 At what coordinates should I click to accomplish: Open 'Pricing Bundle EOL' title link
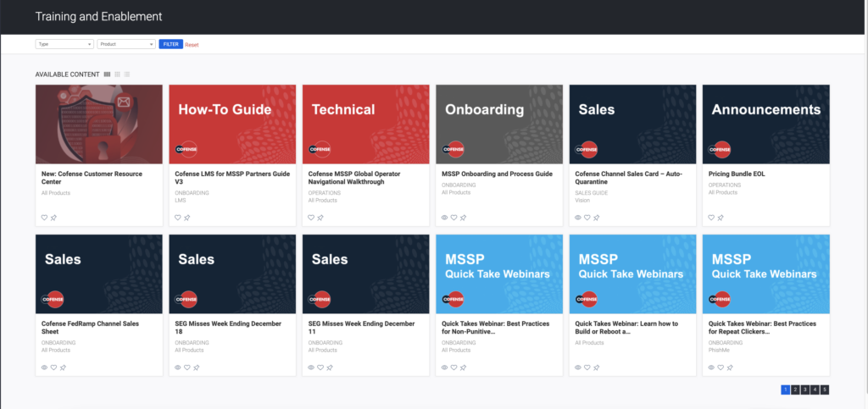click(737, 174)
